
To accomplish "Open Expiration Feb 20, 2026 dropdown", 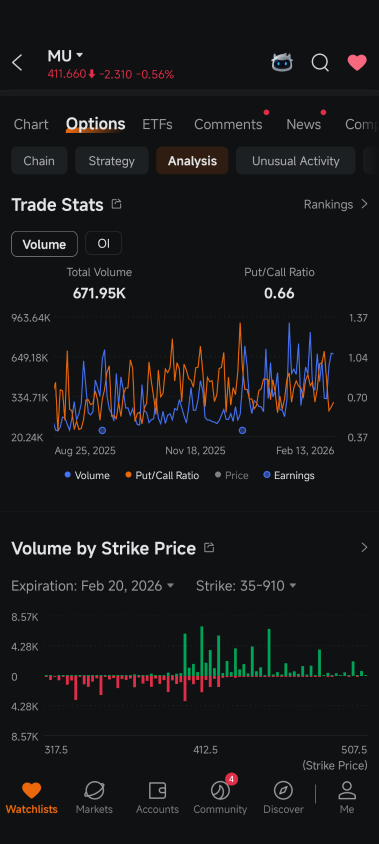I will click(93, 586).
